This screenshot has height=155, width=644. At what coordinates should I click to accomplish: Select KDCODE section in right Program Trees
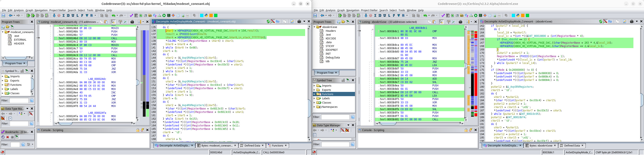331,38
